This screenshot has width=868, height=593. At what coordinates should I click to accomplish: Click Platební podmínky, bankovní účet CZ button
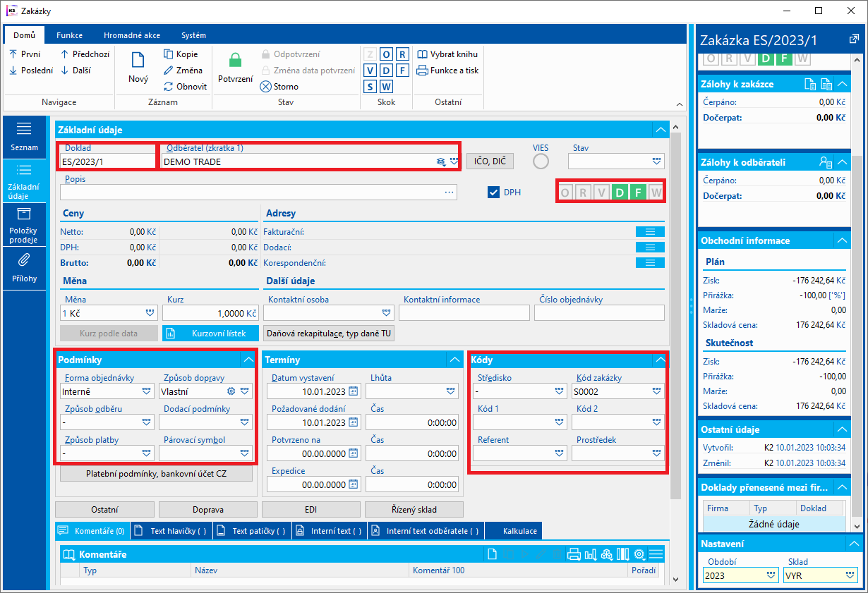[x=156, y=473]
